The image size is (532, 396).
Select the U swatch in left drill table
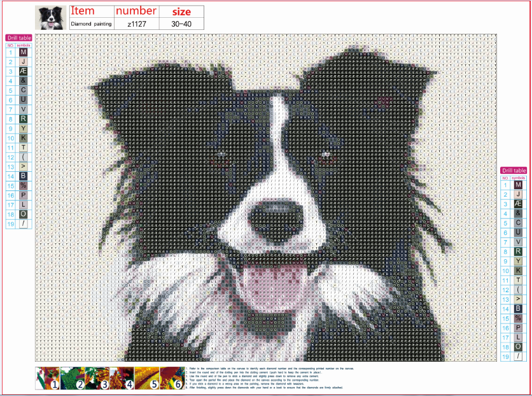(23, 100)
